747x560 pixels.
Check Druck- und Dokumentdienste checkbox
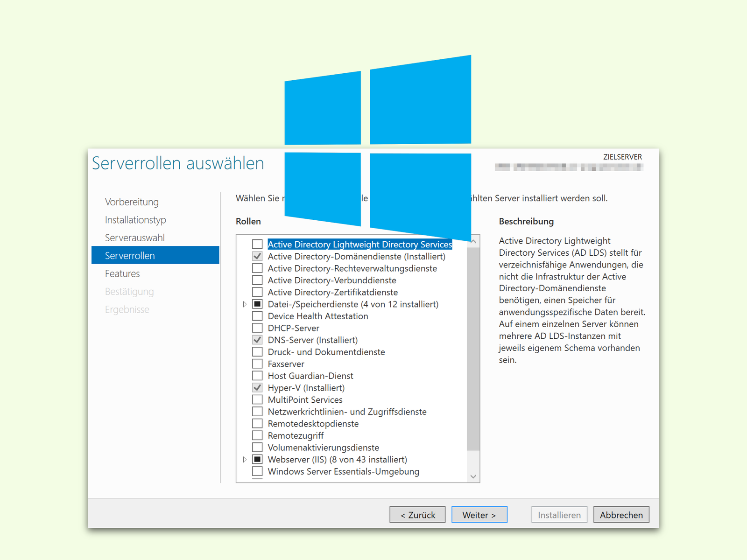coord(257,352)
